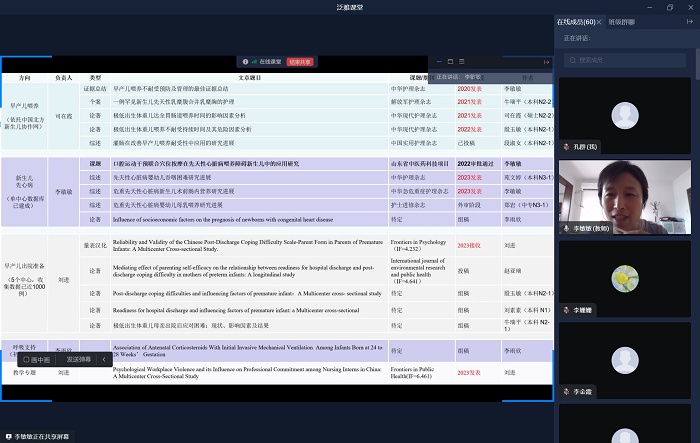Screen dimensions: 700x443
Task: Click the floating window's square layout icon
Action: [x=450, y=62]
